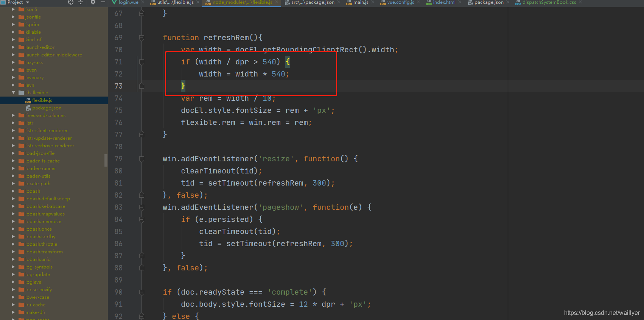Close the dispatchSystemBook.css tab
Viewport: 644px width, 320px height.
click(580, 2)
